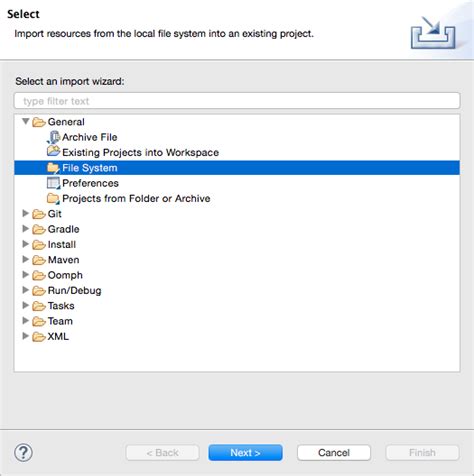Click the Preferences wizard icon
This screenshot has height=476, width=474.
pyautogui.click(x=53, y=183)
